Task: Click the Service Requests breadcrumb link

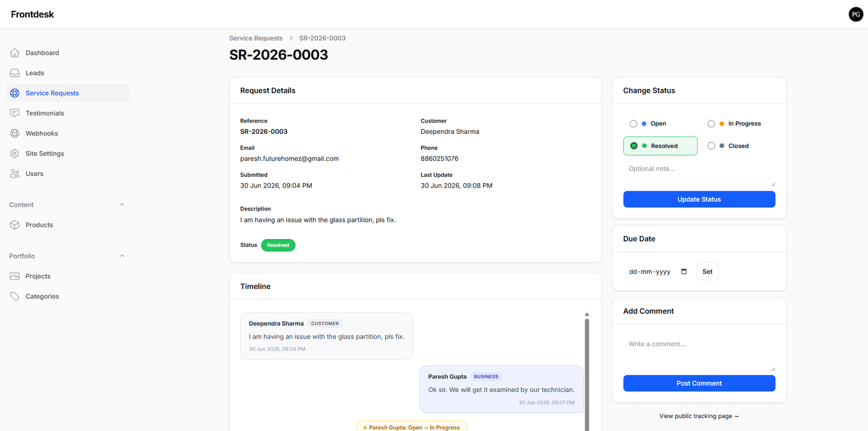Action: 256,38
